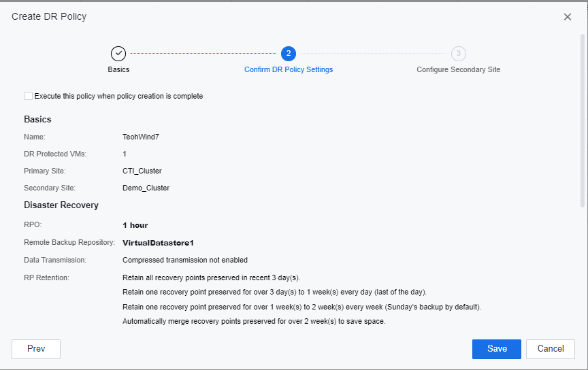Click the step 2 numbered circle

[x=289, y=54]
